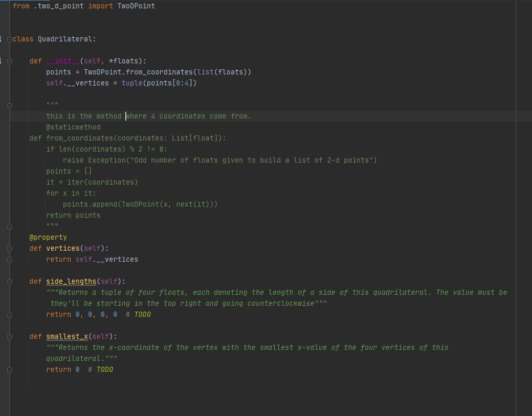The height and width of the screenshot is (416, 532).
Task: Click the @staticmethod text inside the docstring
Action: (x=73, y=127)
